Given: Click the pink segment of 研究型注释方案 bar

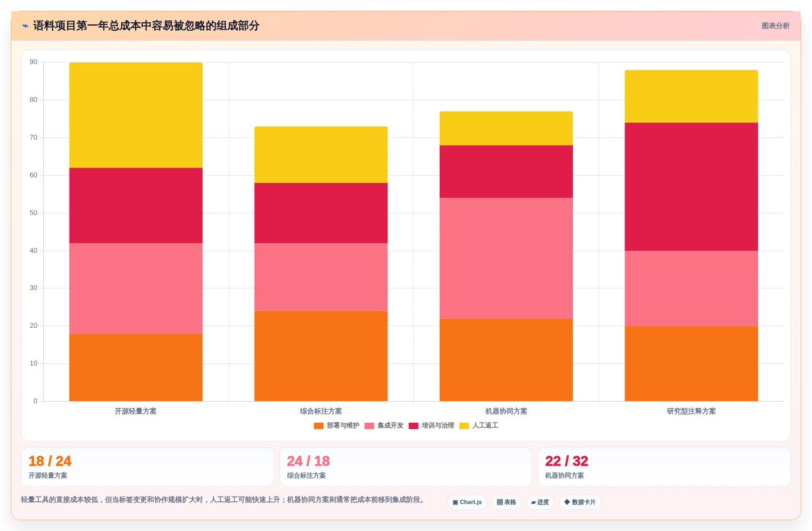Looking at the screenshot, I should (691, 288).
